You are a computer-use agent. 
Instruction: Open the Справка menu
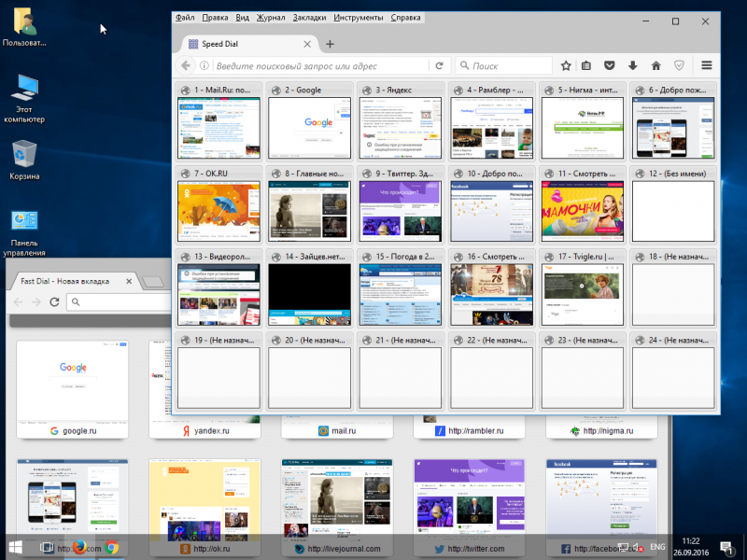click(405, 18)
